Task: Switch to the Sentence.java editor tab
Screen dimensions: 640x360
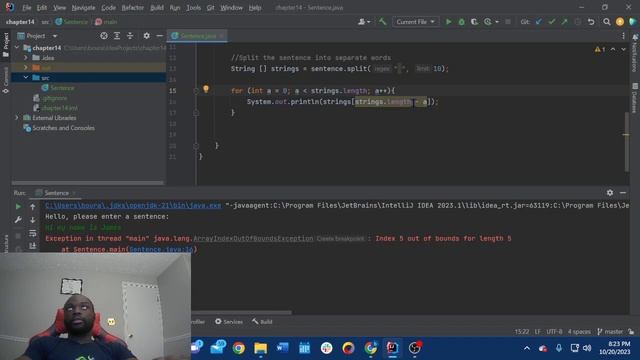Action: pyautogui.click(x=198, y=36)
